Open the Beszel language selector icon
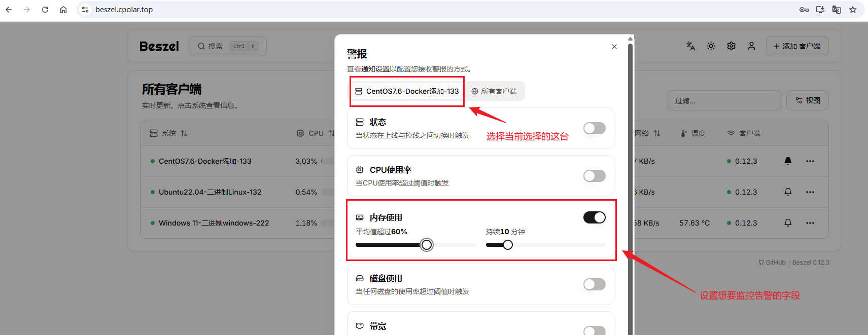The width and height of the screenshot is (868, 335). 690,46
